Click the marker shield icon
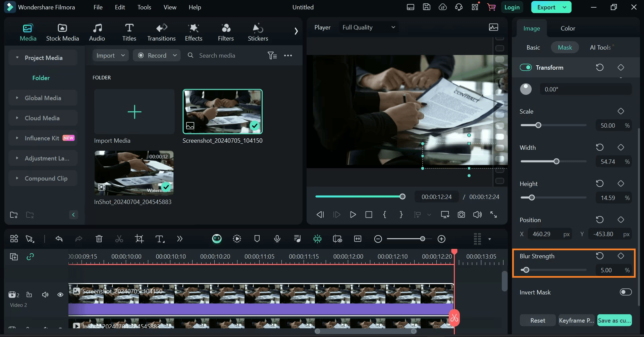 coord(257,239)
